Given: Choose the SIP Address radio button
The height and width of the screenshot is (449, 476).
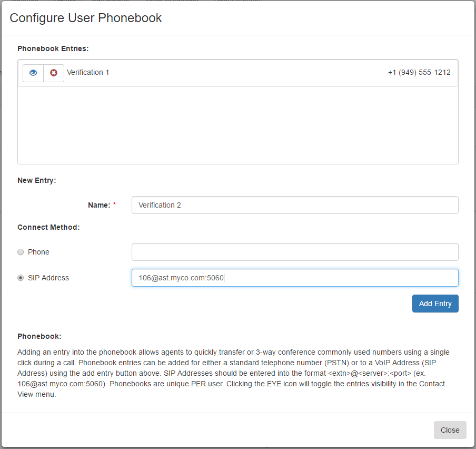Looking at the screenshot, I should coord(21,278).
